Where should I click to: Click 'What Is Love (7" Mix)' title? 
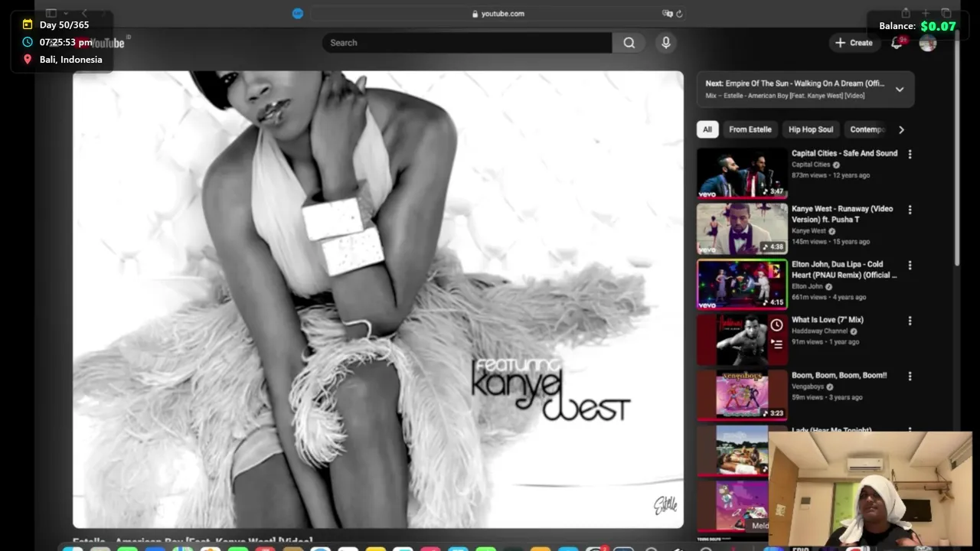tap(828, 320)
